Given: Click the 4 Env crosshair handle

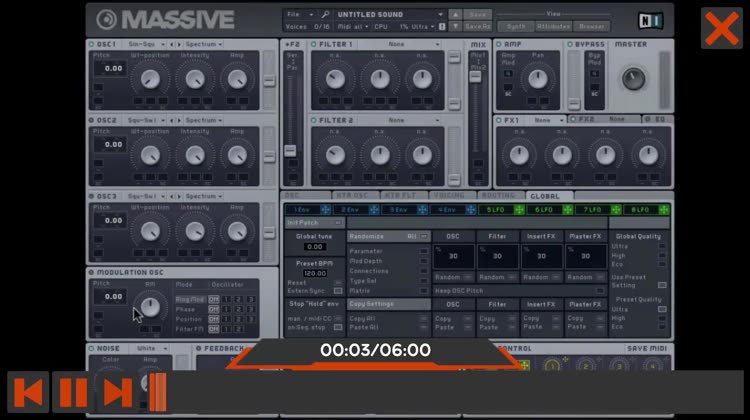Looking at the screenshot, I should pyautogui.click(x=471, y=210).
